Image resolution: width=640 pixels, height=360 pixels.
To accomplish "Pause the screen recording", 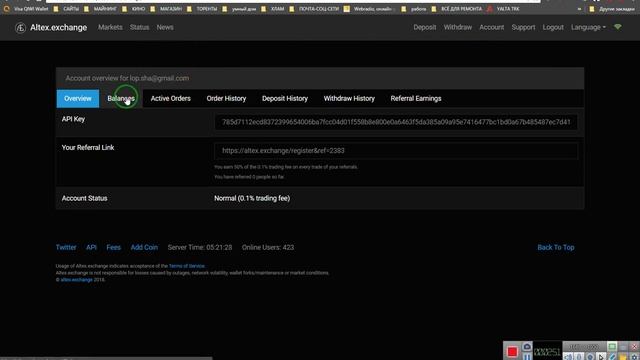I will click(x=527, y=357).
